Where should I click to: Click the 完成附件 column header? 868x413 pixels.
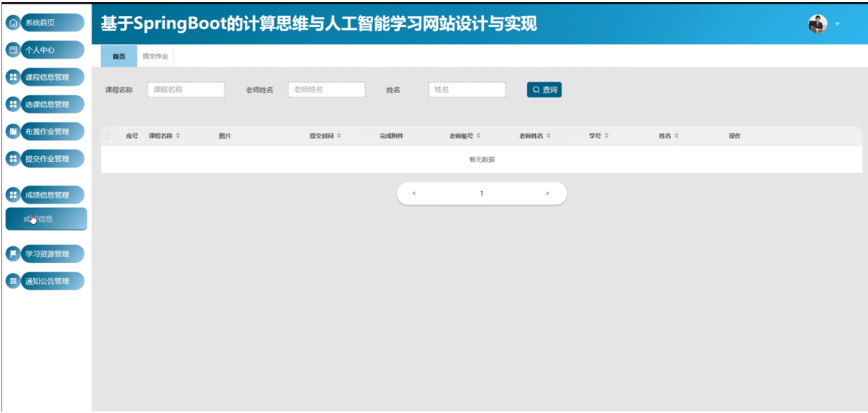point(391,136)
